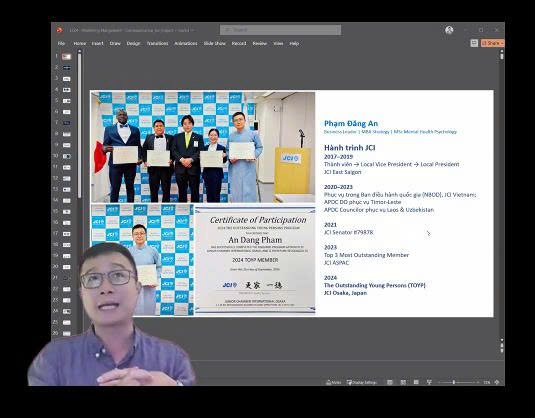This screenshot has height=418, width=535.
Task: Select slide 18 thumbnail
Action: click(67, 245)
